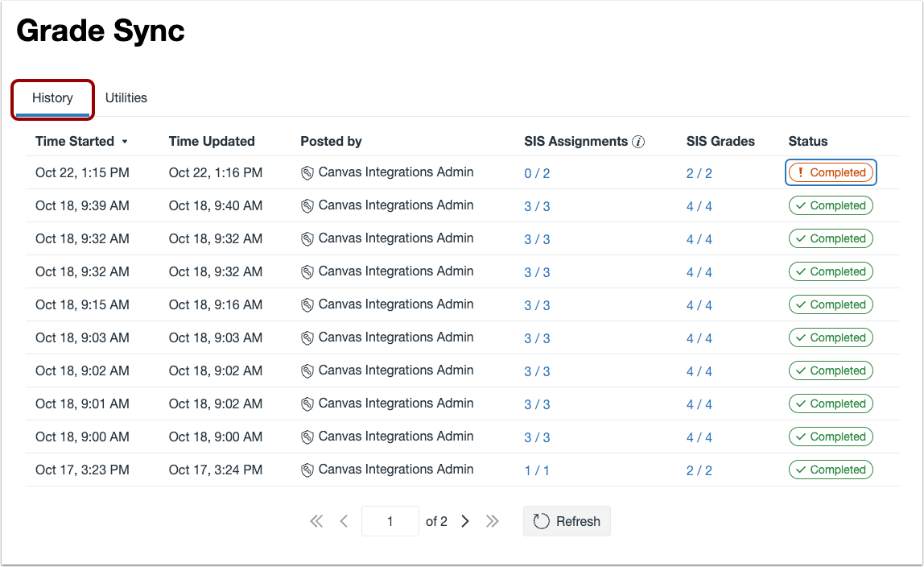924x567 pixels.
Task: Open the 0 / 2 SIS Assignments link
Action: pos(537,172)
